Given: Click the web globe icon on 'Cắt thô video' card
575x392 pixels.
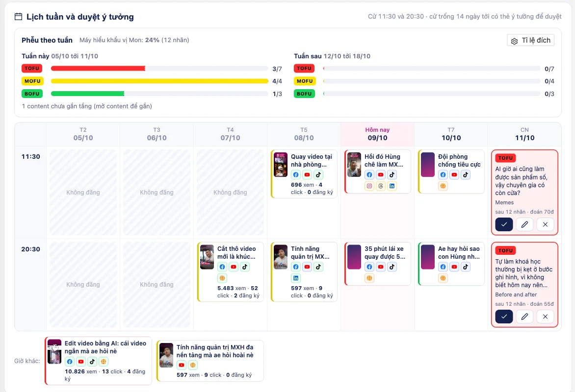Looking at the screenshot, I should 222,278.
